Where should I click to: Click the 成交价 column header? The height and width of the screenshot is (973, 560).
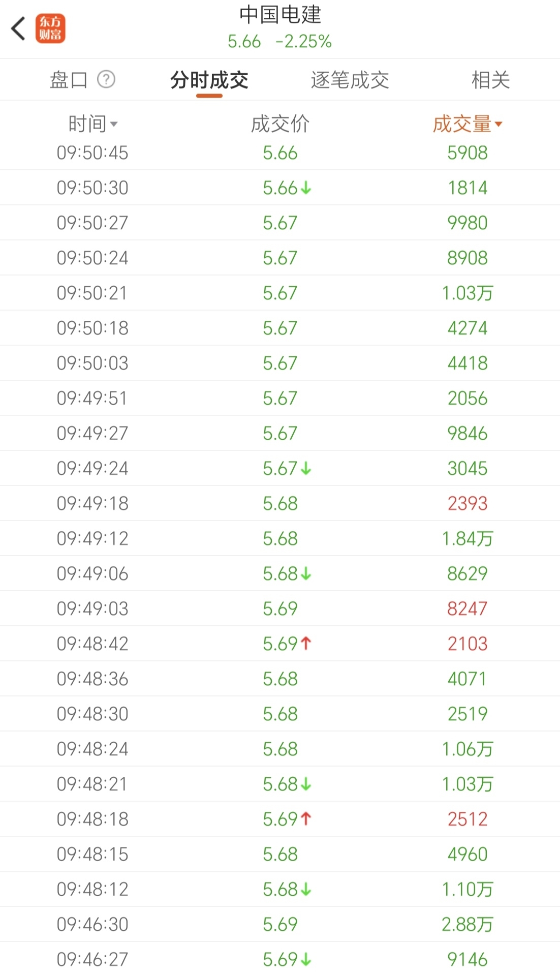(280, 124)
